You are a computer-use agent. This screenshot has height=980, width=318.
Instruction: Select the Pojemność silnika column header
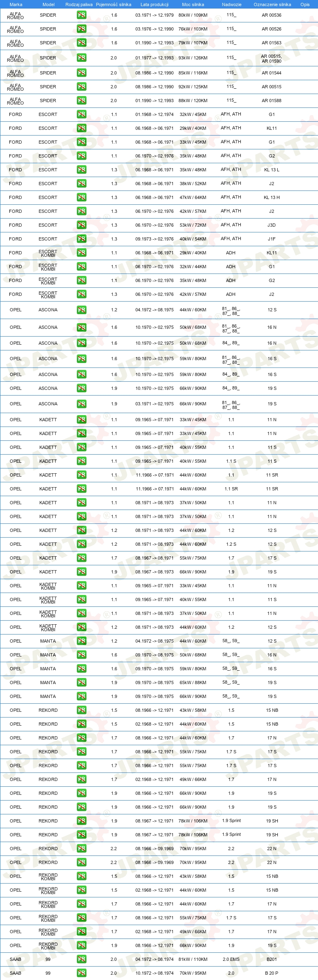(113, 4)
